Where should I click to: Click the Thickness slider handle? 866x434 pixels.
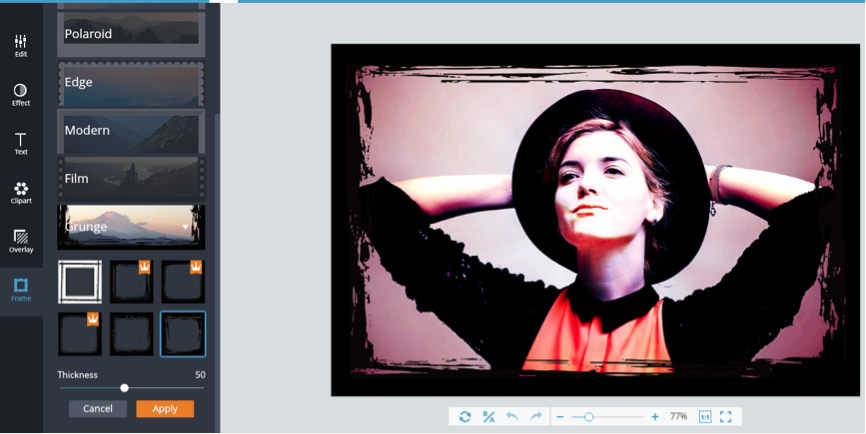(124, 388)
